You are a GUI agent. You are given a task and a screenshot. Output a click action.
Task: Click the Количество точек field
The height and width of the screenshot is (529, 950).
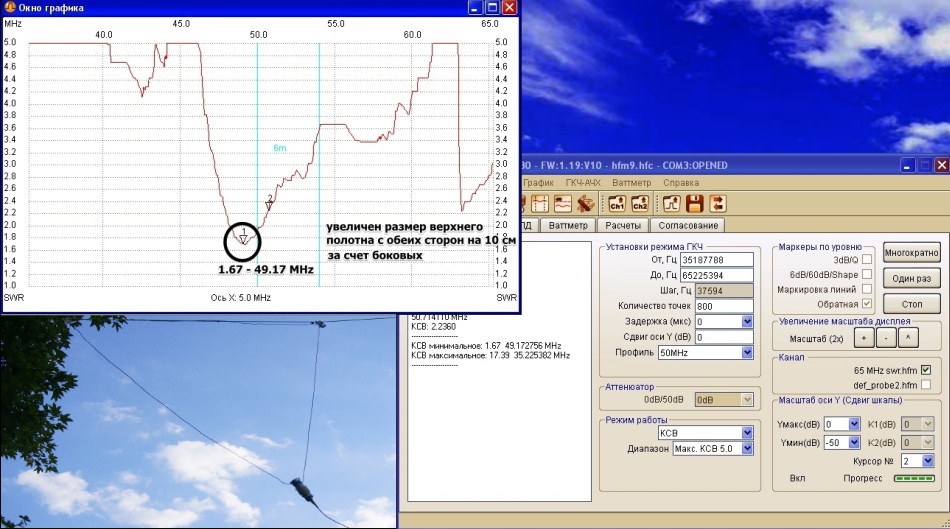(x=724, y=307)
